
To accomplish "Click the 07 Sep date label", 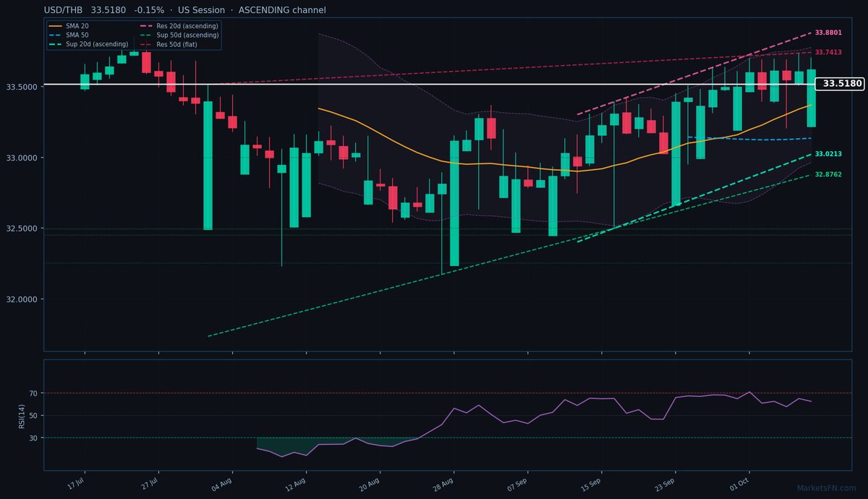I will click(x=517, y=484).
